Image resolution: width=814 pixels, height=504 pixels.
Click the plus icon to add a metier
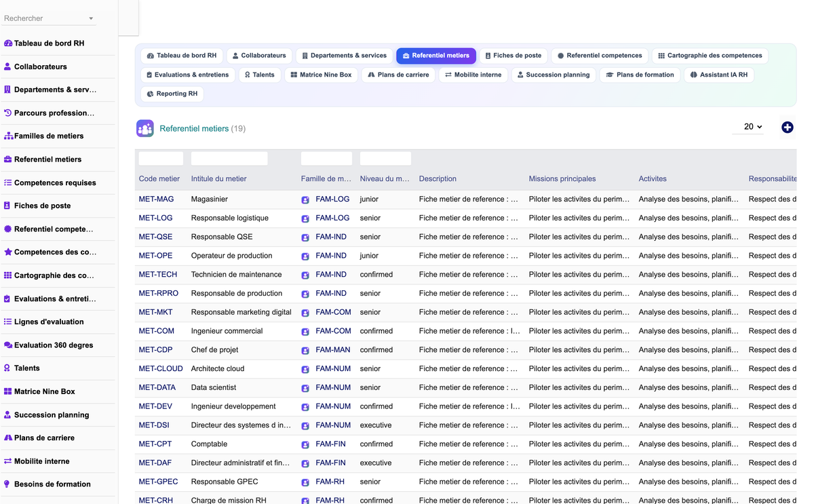tap(788, 128)
